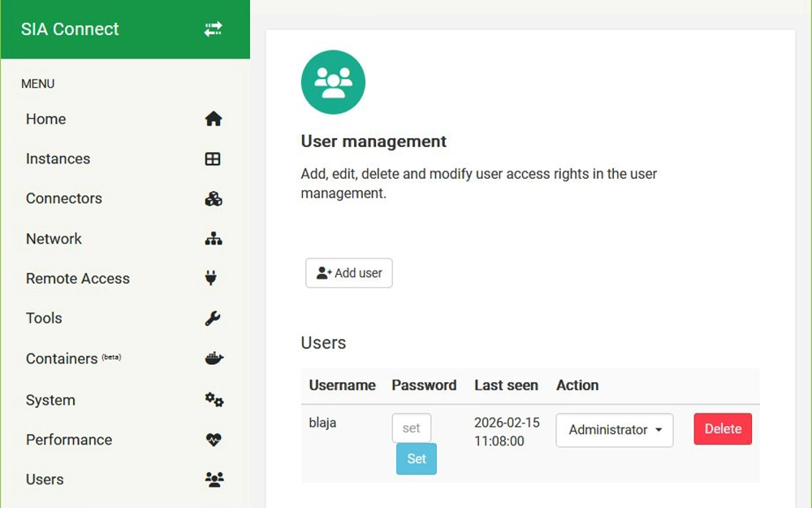Click the Remote Access plug icon
The image size is (812, 508).
[x=211, y=278]
